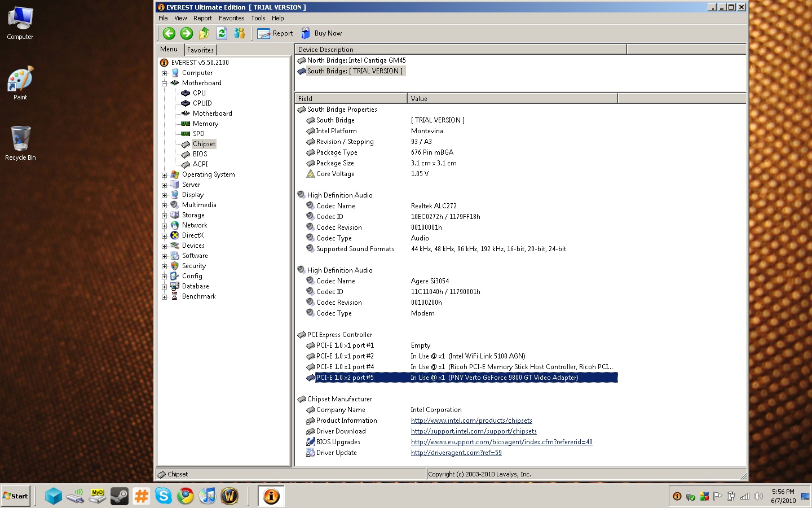Switch to the Favorites tab

200,50
